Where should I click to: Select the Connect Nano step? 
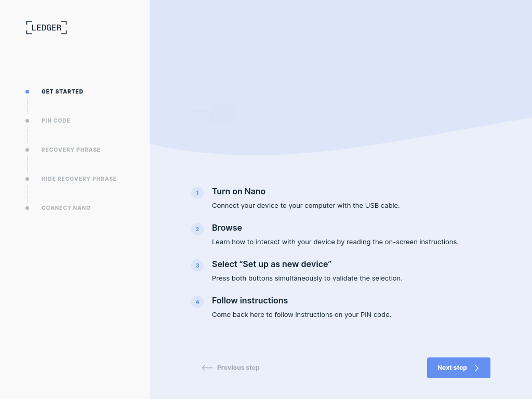(66, 208)
